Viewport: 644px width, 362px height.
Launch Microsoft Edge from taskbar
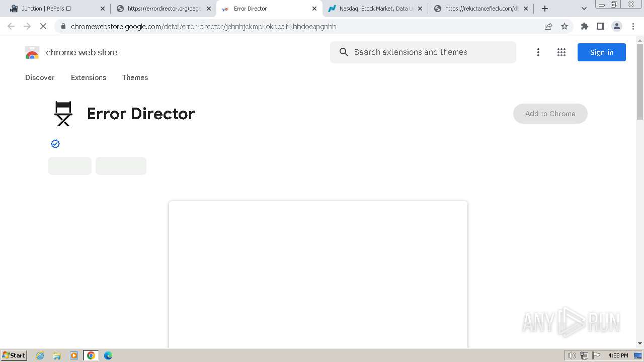108,355
